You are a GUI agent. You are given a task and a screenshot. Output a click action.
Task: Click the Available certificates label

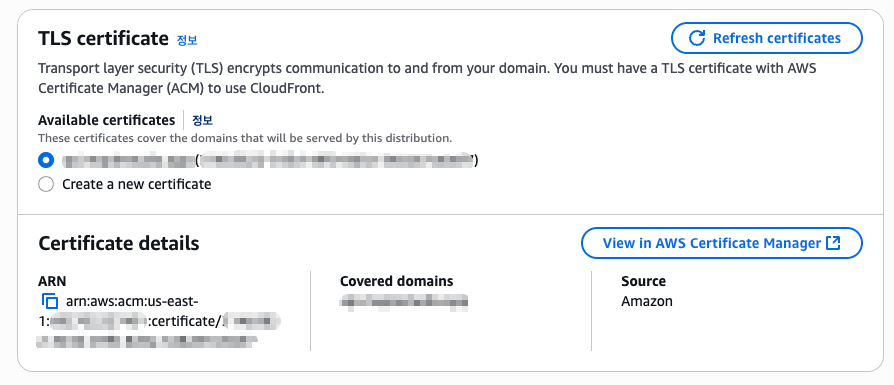tap(107, 120)
